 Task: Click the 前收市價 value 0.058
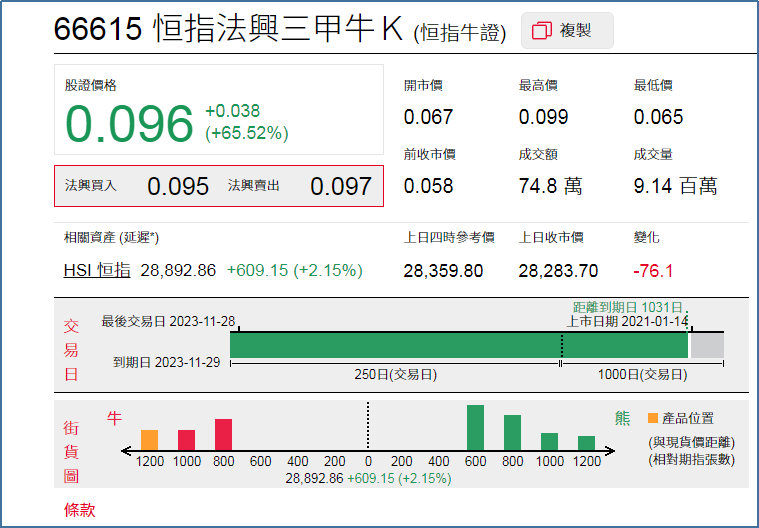tap(428, 186)
